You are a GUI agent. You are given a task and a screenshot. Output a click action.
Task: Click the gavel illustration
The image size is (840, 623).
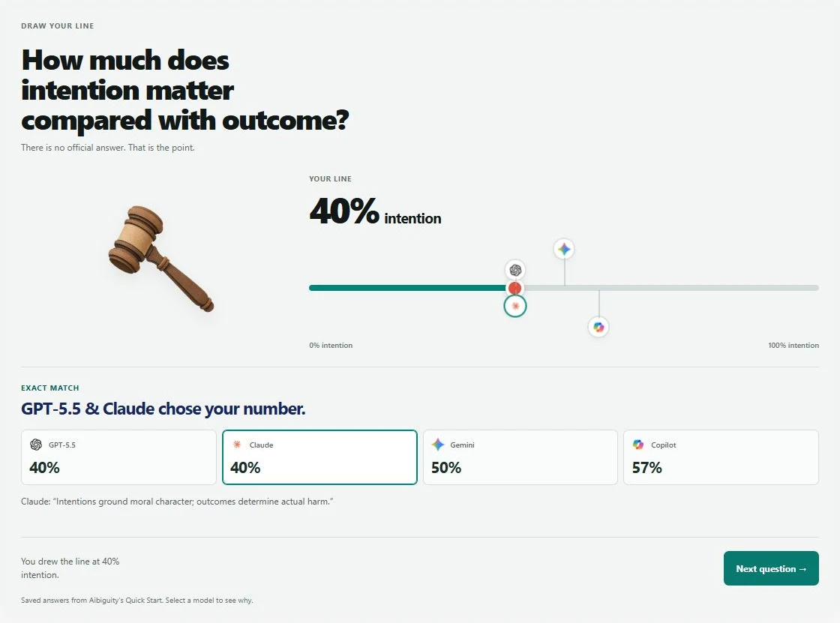161,258
